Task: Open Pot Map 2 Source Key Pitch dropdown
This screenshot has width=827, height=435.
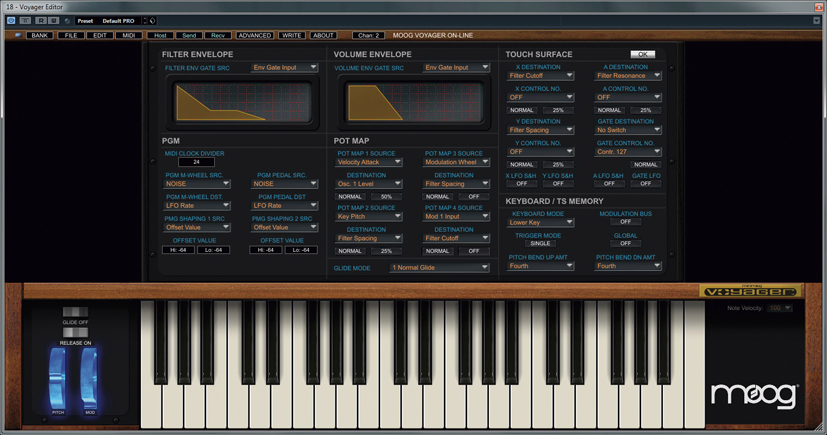Action: tap(369, 217)
